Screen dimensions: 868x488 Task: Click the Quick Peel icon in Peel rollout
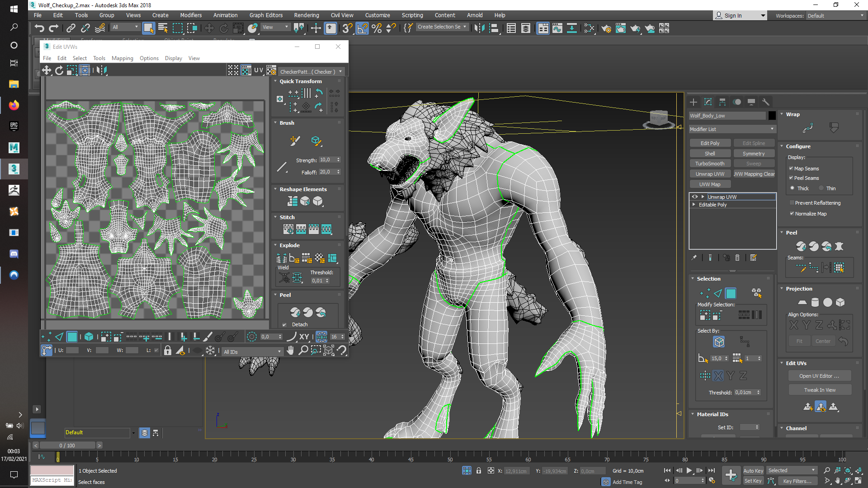point(295,312)
